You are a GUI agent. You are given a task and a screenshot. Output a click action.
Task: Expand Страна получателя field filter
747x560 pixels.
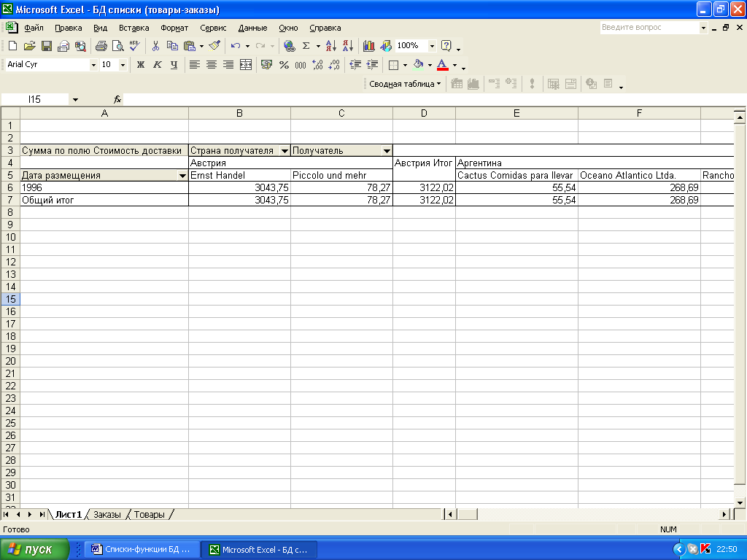(x=285, y=151)
